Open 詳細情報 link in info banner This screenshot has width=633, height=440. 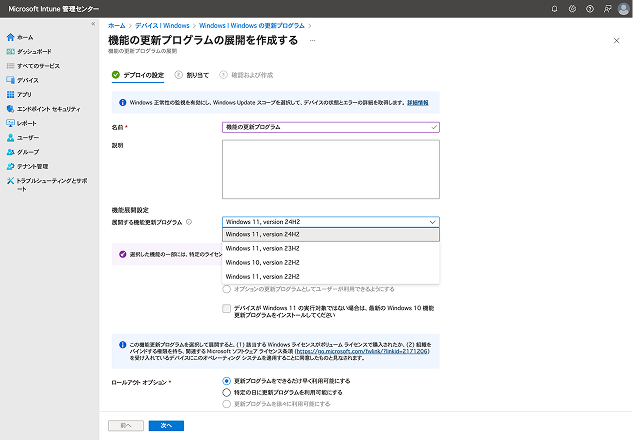pyautogui.click(x=417, y=103)
